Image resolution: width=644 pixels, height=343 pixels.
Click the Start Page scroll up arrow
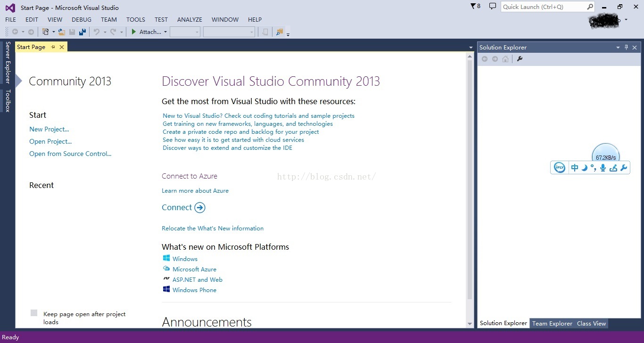pyautogui.click(x=470, y=56)
